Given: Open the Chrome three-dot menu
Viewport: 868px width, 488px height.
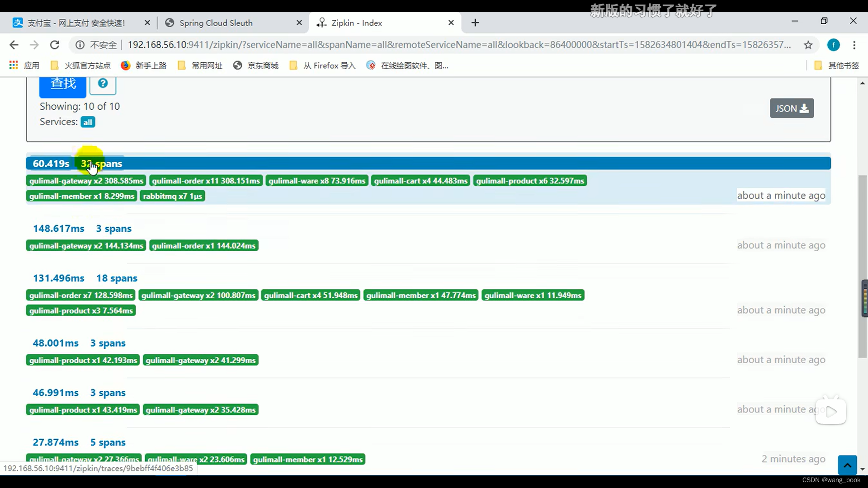Looking at the screenshot, I should (854, 45).
